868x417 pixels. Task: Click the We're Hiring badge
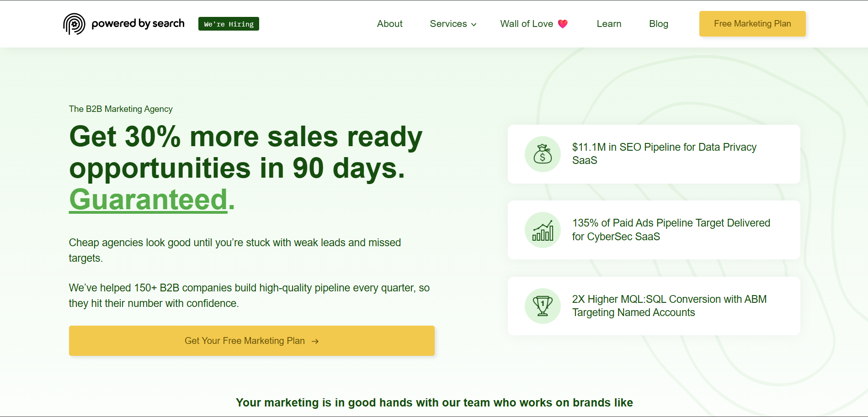tap(229, 24)
